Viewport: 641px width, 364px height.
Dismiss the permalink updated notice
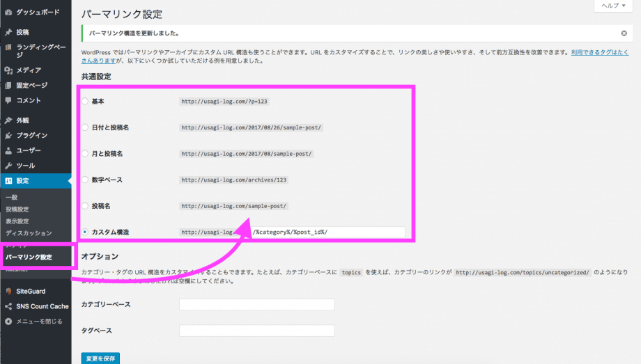point(624,33)
